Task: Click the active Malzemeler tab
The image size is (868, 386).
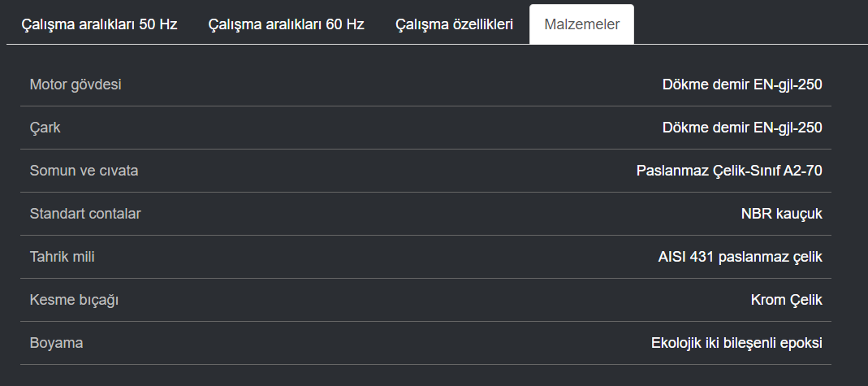Action: [582, 24]
